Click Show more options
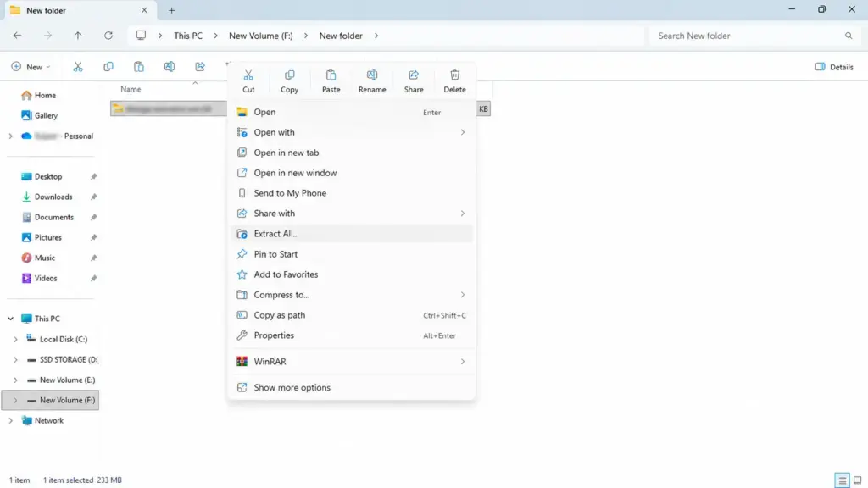 351,387
